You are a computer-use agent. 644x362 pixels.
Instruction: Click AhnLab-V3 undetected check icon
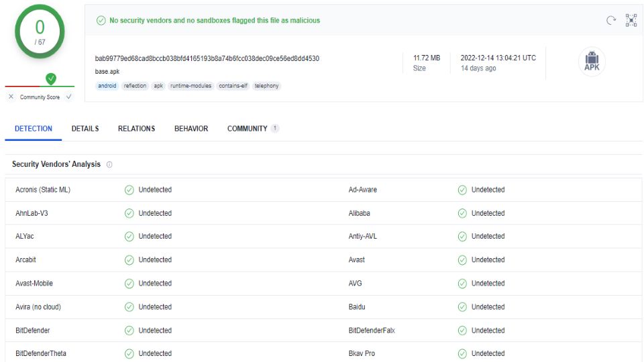point(129,213)
